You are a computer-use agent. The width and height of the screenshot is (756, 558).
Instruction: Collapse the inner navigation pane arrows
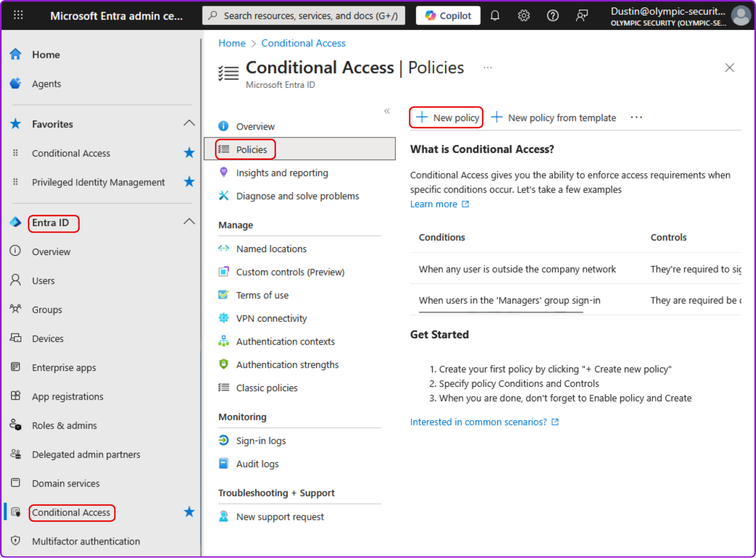(387, 111)
